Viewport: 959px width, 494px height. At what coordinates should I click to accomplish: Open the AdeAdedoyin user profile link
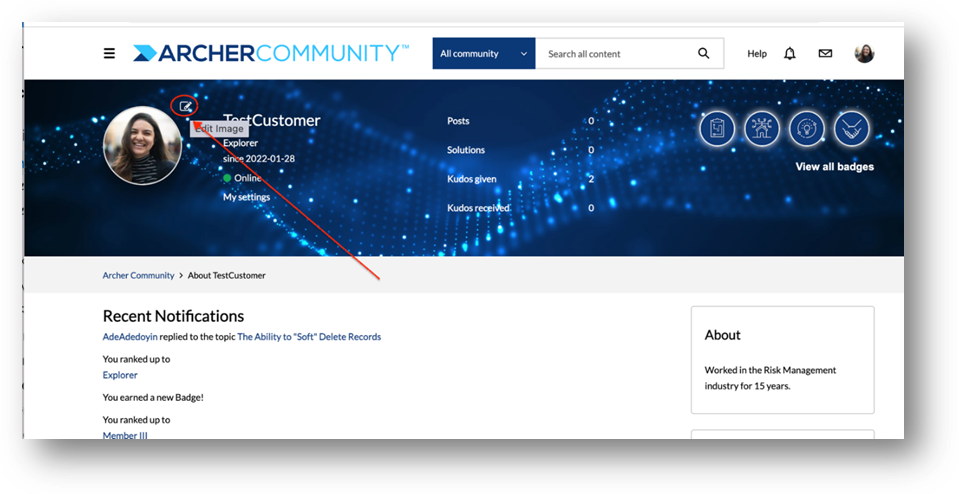click(x=130, y=336)
